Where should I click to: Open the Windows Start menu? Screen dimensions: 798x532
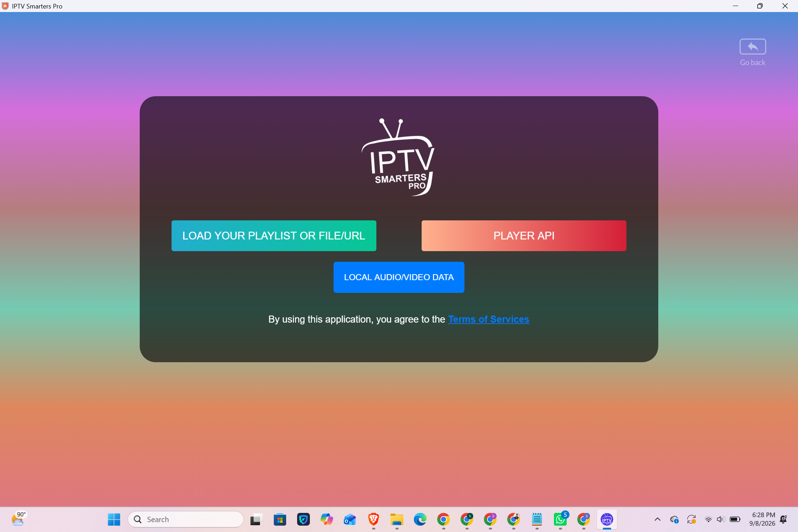click(114, 519)
